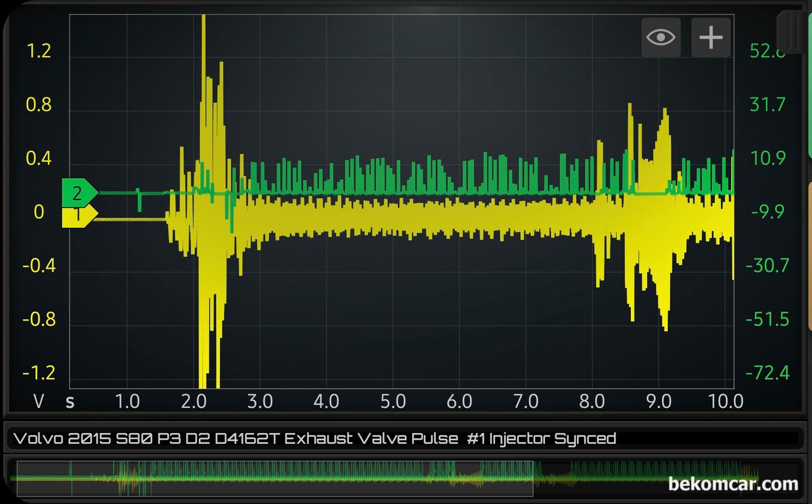This screenshot has height=504, width=812.
Task: Click the 2.0 second time axis label
Action: pyautogui.click(x=194, y=401)
